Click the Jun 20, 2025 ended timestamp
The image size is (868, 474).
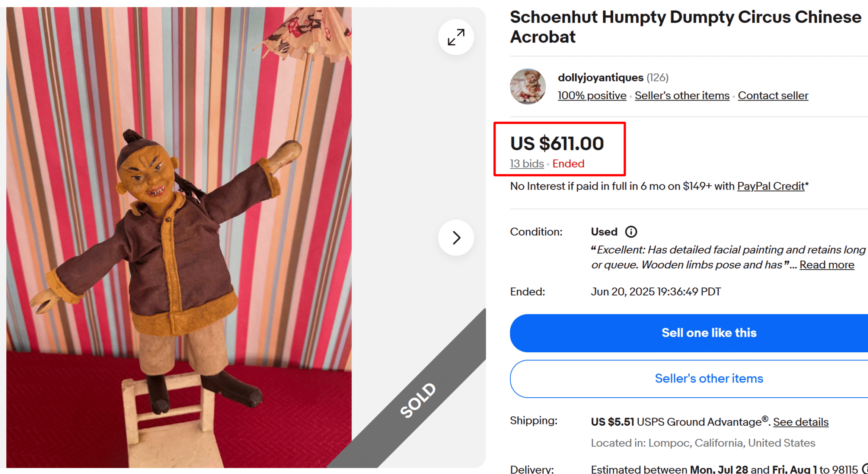coord(656,292)
